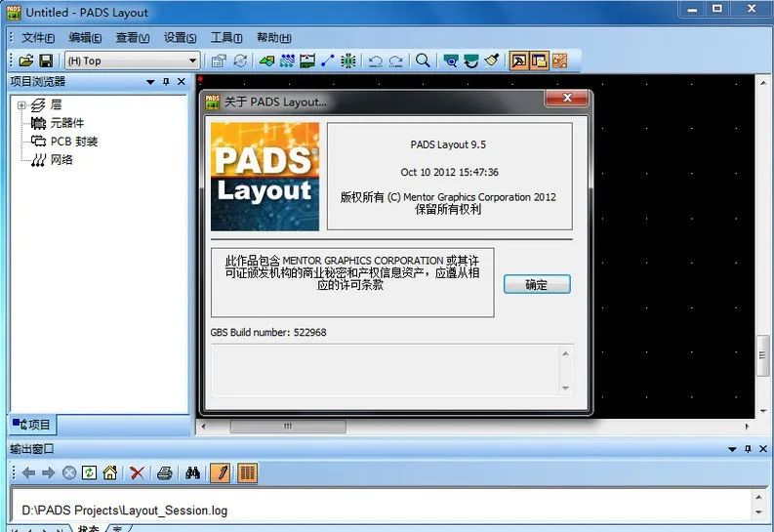Launch PADS Router from the toolbar
The height and width of the screenshot is (532, 774).
(x=559, y=61)
